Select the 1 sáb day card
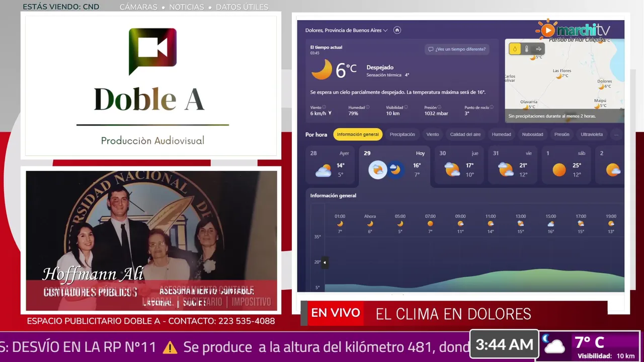This screenshot has height=362, width=644. pos(566,165)
